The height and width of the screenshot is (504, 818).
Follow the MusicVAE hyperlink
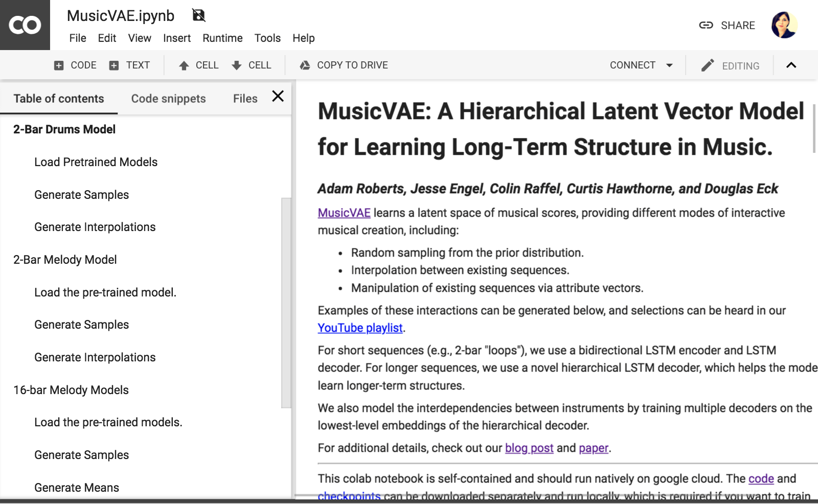(344, 213)
